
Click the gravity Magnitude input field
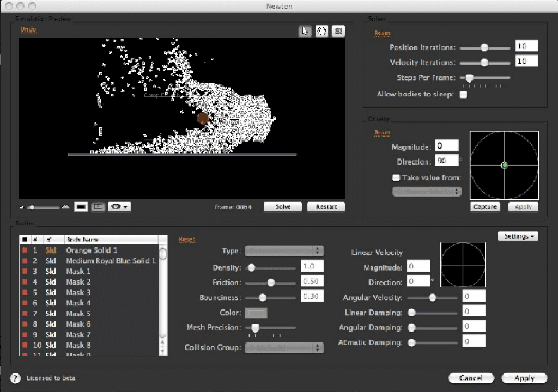point(447,146)
